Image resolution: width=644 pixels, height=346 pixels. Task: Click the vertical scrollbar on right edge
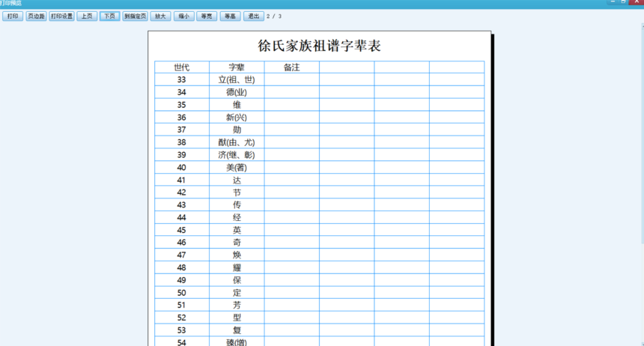pyautogui.click(x=643, y=185)
